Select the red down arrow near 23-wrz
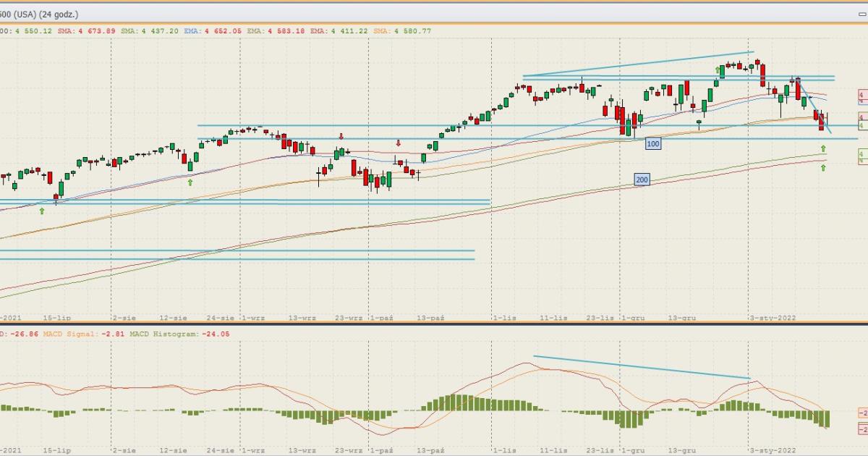Viewport: 868px width, 456px height. pos(341,136)
